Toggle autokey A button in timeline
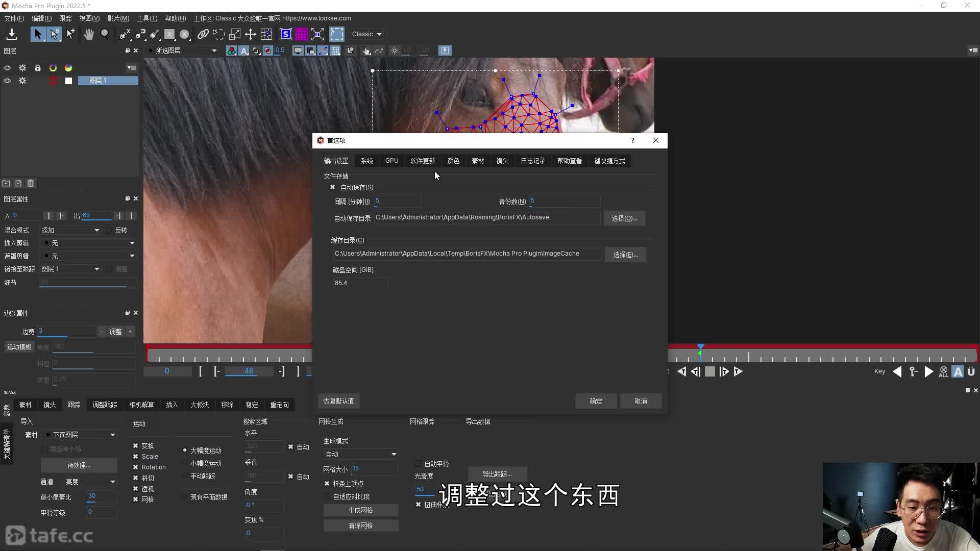The height and width of the screenshot is (551, 980). pyautogui.click(x=958, y=372)
